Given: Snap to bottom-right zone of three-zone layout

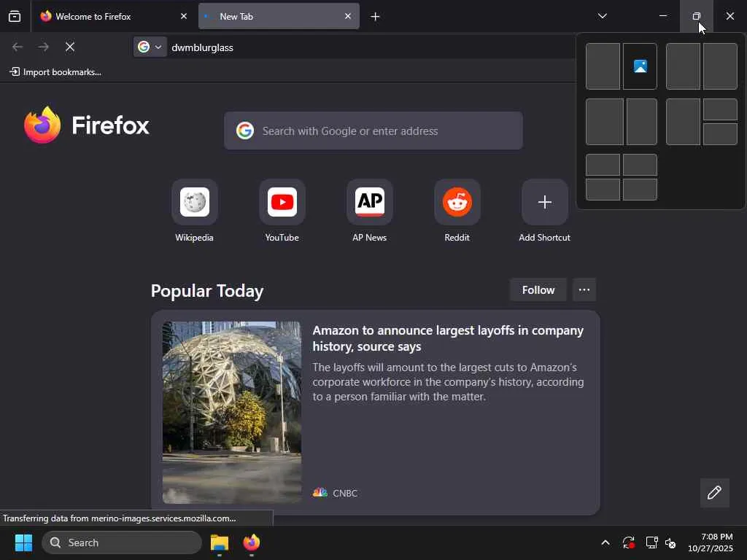Looking at the screenshot, I should (720, 134).
